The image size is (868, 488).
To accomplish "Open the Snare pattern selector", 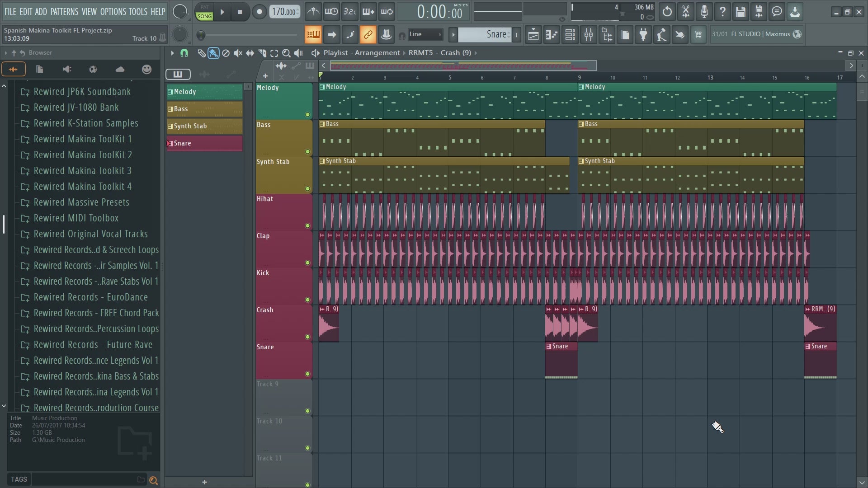I will 486,34.
